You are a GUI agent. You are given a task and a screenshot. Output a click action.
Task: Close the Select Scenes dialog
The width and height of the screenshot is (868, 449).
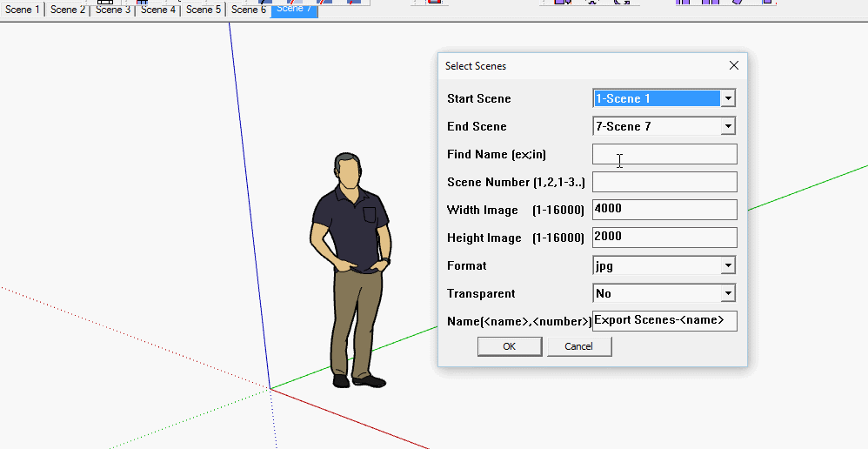[733, 65]
